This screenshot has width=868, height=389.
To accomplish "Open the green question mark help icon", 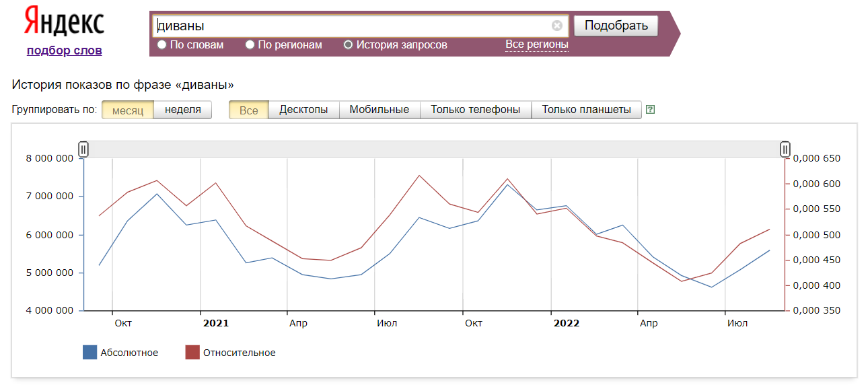I will coord(650,110).
